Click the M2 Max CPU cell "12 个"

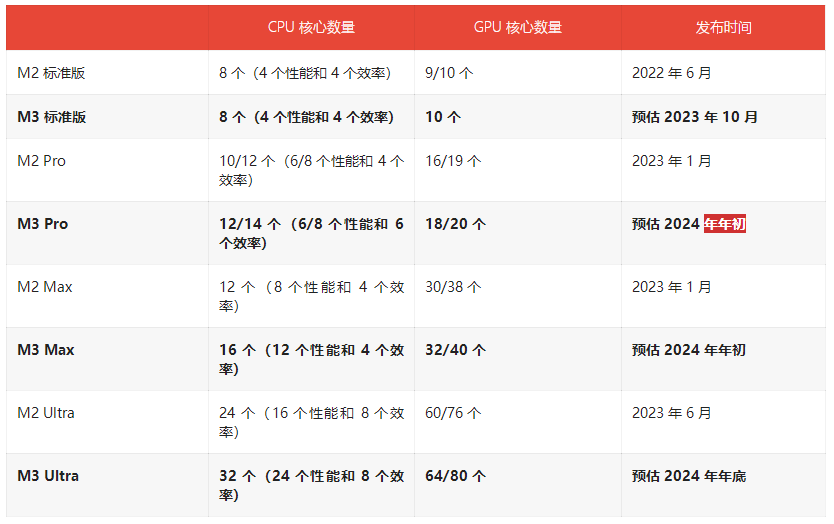click(312, 296)
